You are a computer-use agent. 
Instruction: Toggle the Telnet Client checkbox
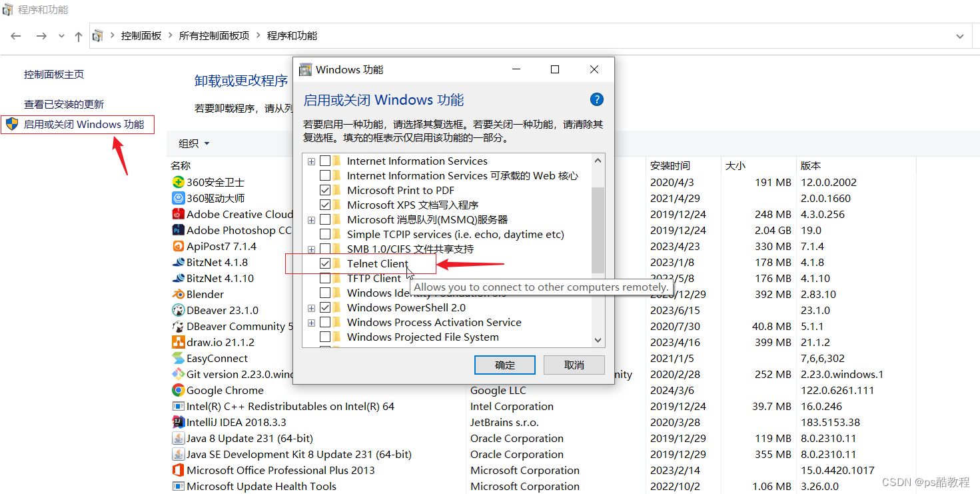(x=325, y=263)
